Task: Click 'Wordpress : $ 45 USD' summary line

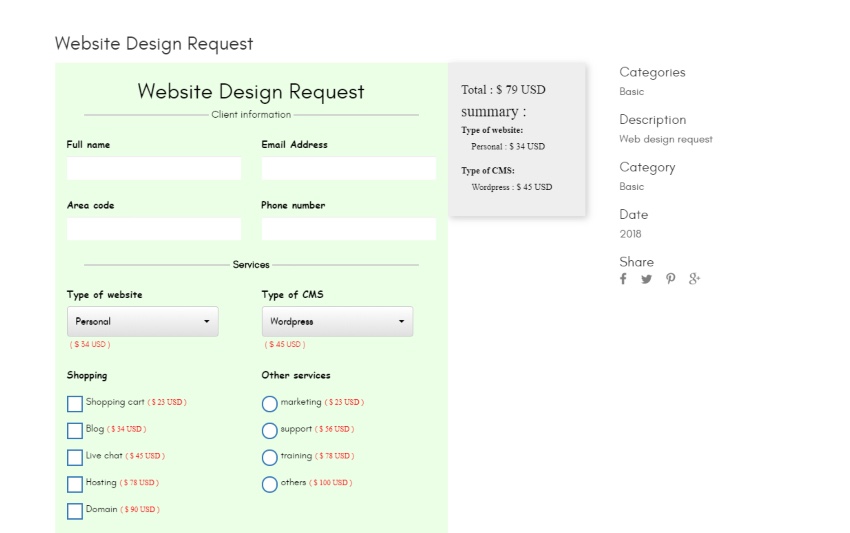Action: 512,187
